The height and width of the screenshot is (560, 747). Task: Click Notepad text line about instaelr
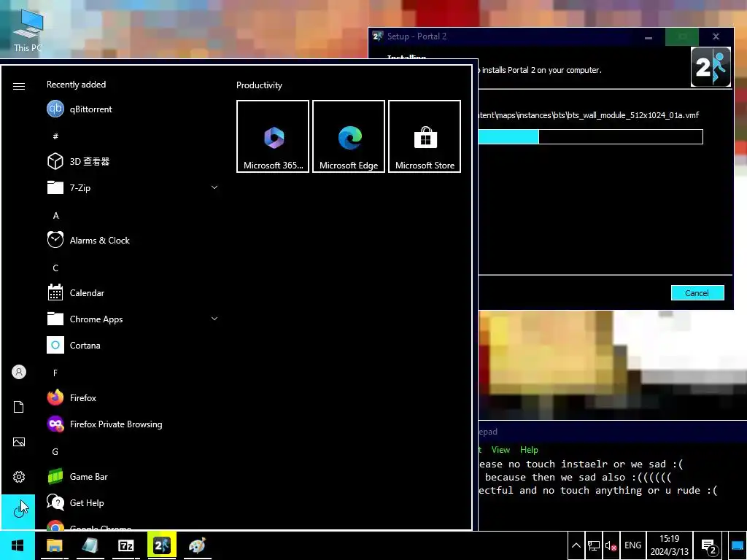pyautogui.click(x=581, y=464)
